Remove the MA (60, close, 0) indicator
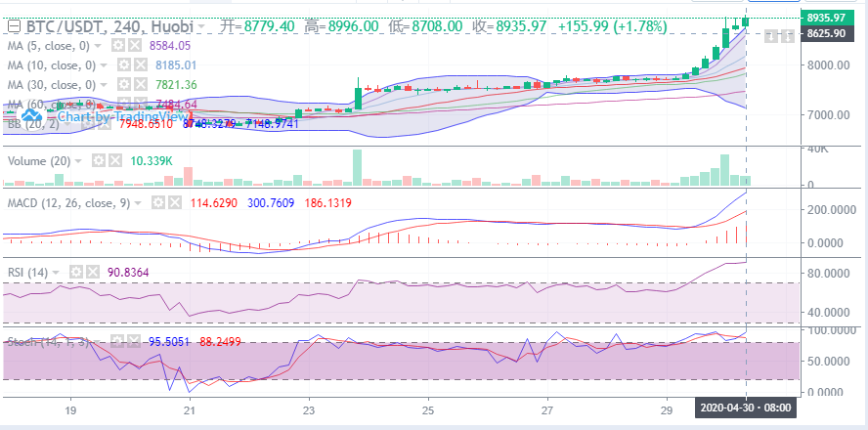868x430 pixels. 140,105
